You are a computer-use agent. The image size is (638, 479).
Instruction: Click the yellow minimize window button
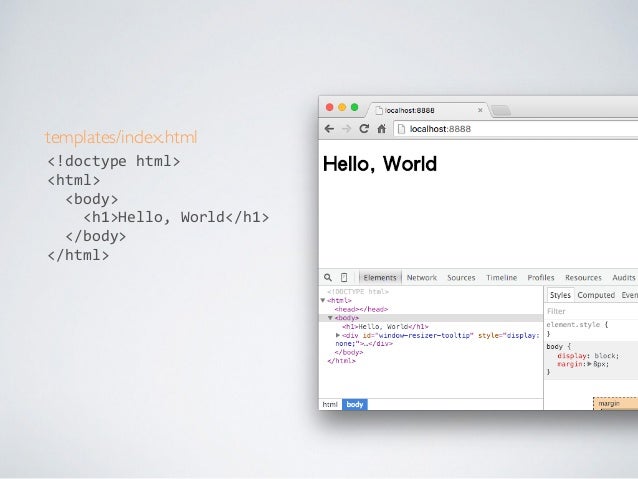tap(342, 107)
